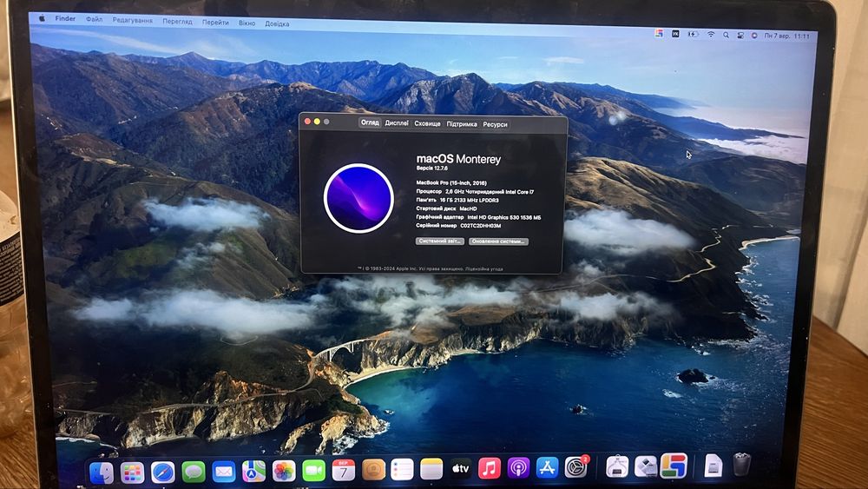Open the Mail app in Dock
Image resolution: width=868 pixels, height=489 pixels.
click(224, 472)
